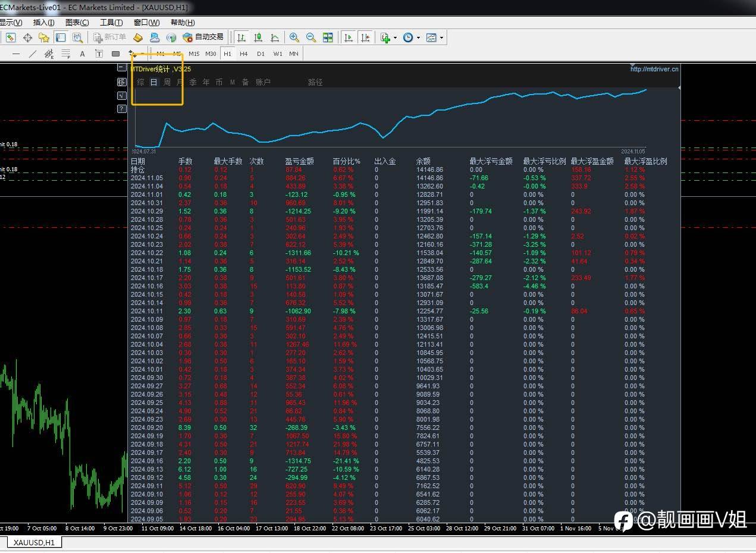Select the horizontal line drawing tool

coord(16,54)
